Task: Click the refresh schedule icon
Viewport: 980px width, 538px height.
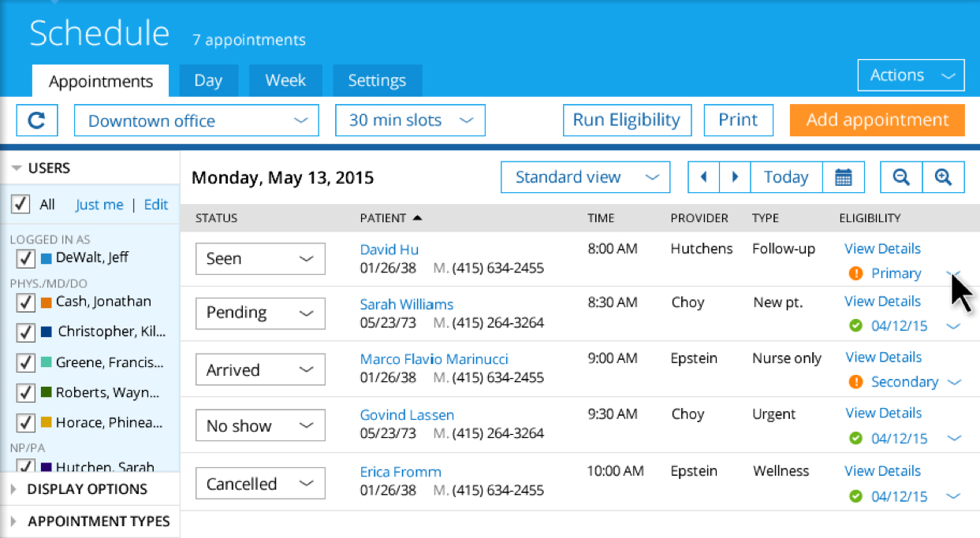Action: (36, 121)
